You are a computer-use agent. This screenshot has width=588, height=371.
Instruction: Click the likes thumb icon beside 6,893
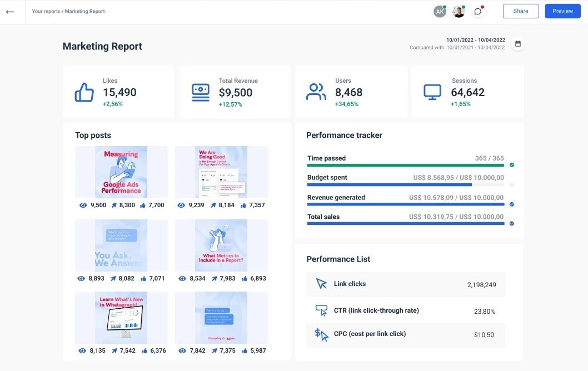tap(245, 278)
